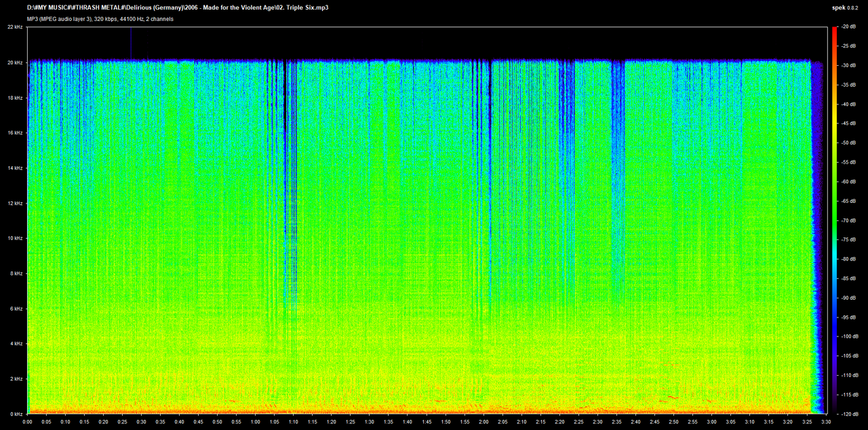This screenshot has height=430, width=868.
Task: Click the 2 kHz frequency axis label
Action: tap(17, 378)
